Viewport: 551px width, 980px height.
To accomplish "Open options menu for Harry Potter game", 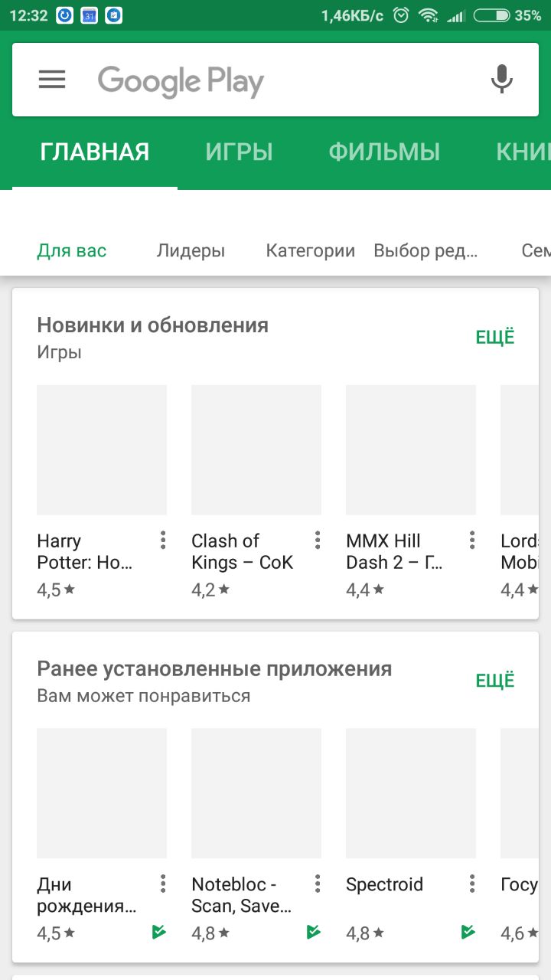I will tap(163, 541).
